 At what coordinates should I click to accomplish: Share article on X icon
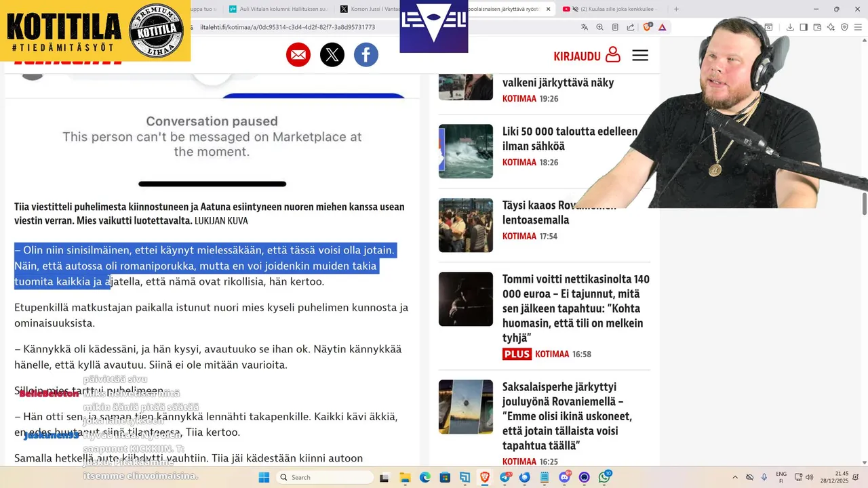(332, 55)
